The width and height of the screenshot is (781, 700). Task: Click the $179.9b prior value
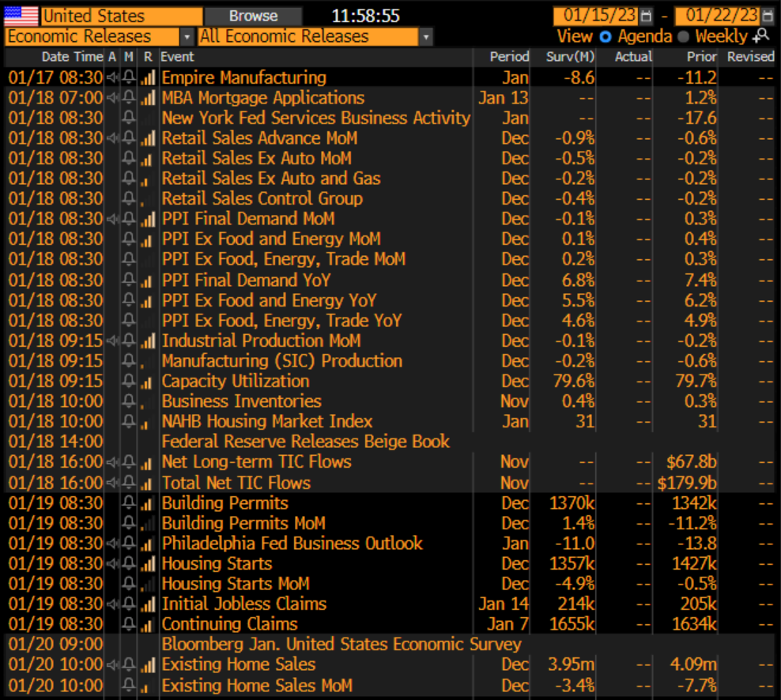tap(687, 483)
